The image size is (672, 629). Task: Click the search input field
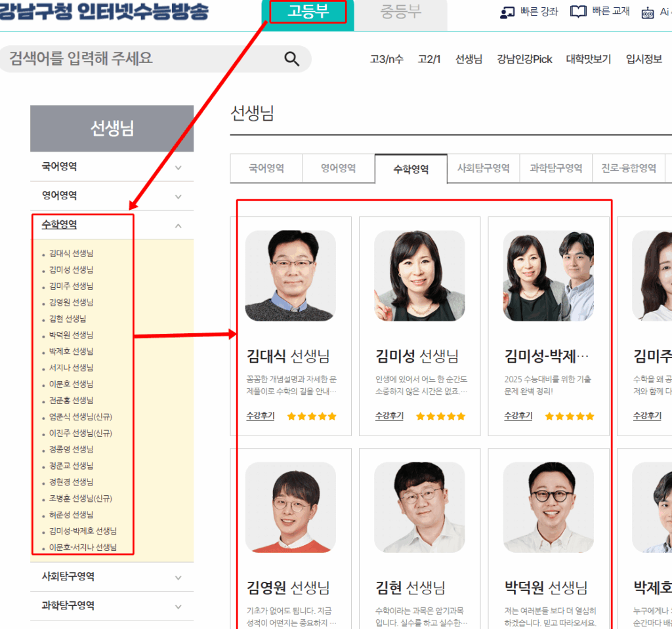point(131,58)
